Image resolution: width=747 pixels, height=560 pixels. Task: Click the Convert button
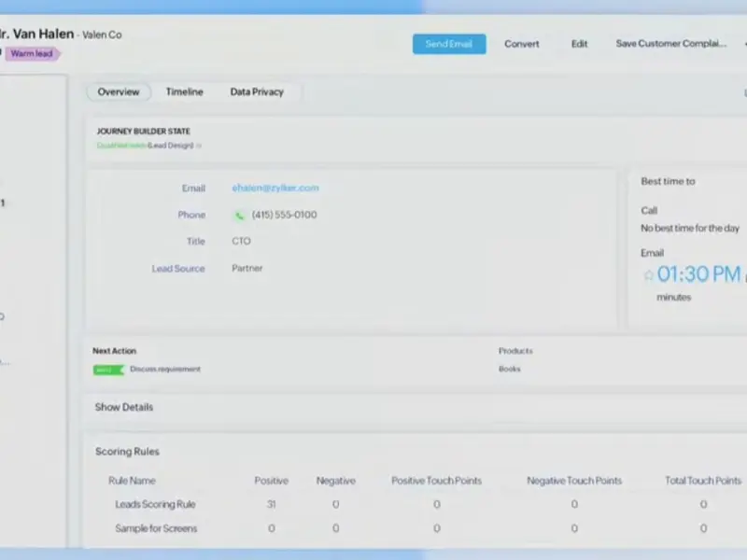522,44
